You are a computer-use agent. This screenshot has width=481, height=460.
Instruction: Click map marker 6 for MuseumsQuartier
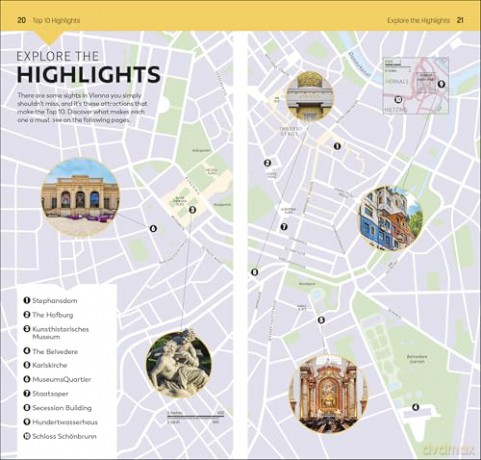coord(153,228)
